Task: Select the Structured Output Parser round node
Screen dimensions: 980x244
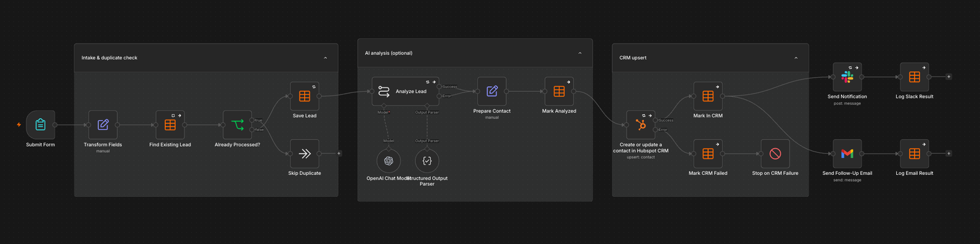Action: (x=427, y=161)
